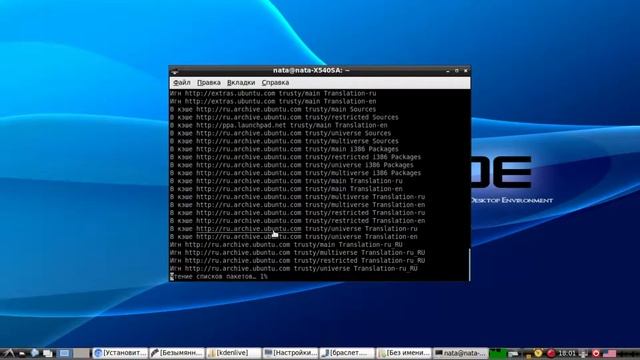Switch to the [Установит... taskbar window
Viewport: 640px width, 360px height.
click(120, 353)
